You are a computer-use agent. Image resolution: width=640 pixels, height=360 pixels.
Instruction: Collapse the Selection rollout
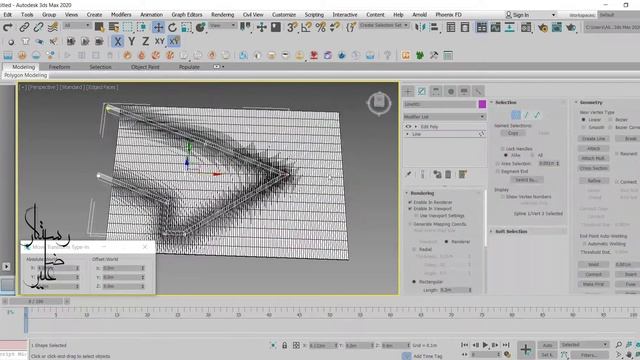pyautogui.click(x=506, y=102)
